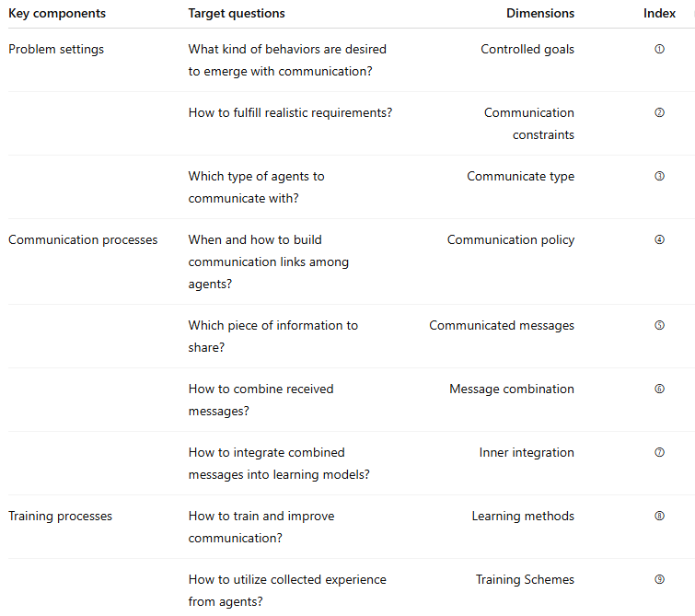
Task: Click the Key components column header
Action: (x=57, y=14)
